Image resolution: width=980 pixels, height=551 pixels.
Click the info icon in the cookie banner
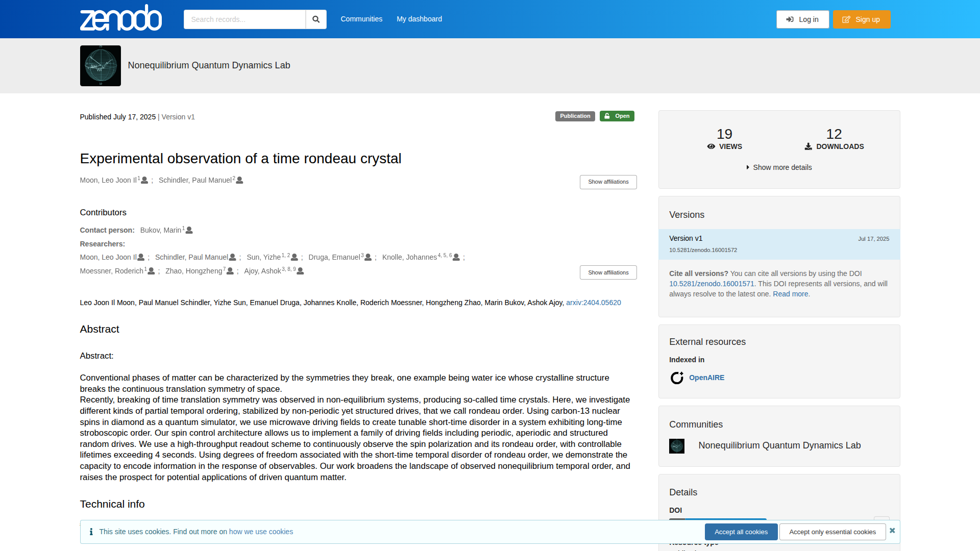[x=91, y=532]
